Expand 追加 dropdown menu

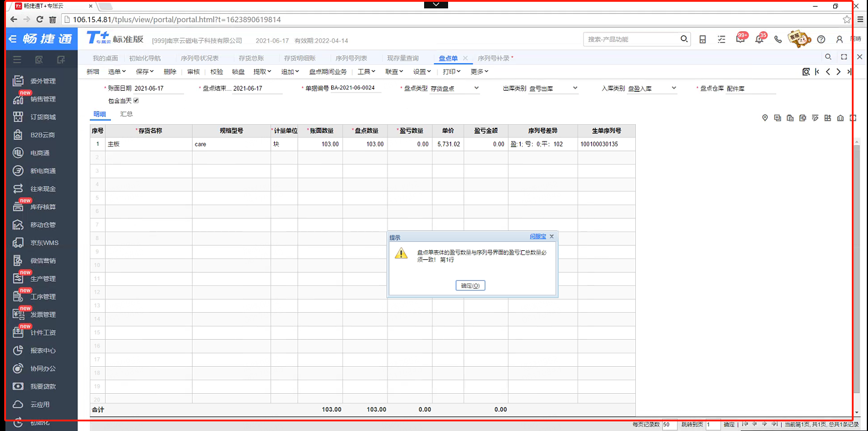[x=290, y=71]
